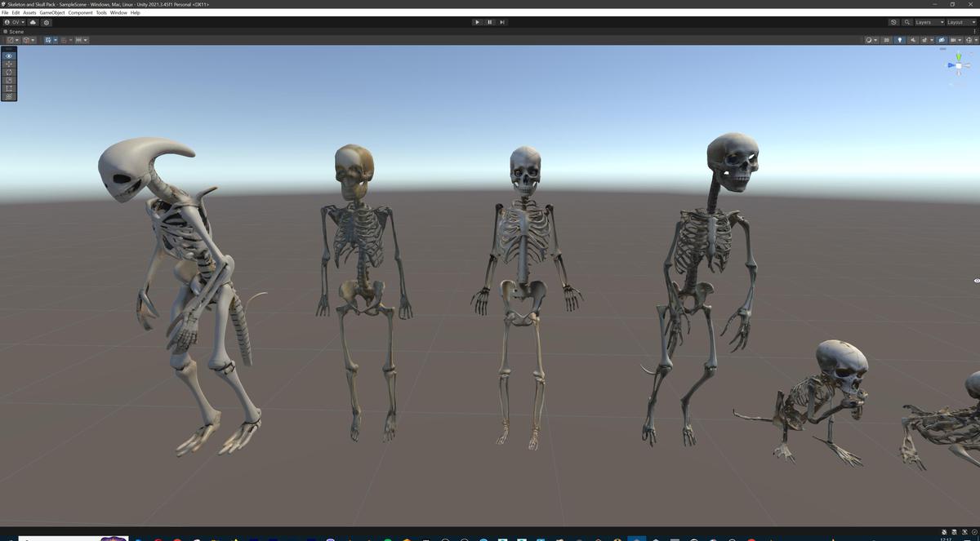980x541 pixels.
Task: Activate the View tool in the toolbar
Action: 8,55
